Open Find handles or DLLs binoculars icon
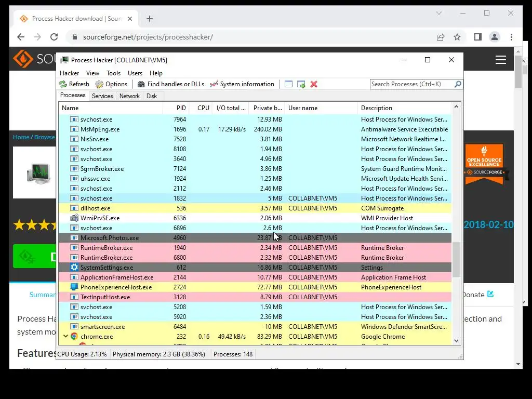The image size is (532, 399). click(141, 84)
